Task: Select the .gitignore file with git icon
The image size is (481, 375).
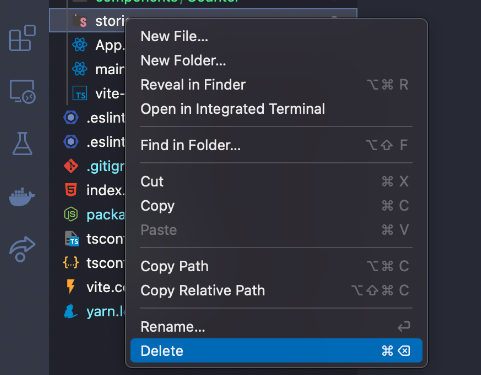Action: click(x=94, y=166)
